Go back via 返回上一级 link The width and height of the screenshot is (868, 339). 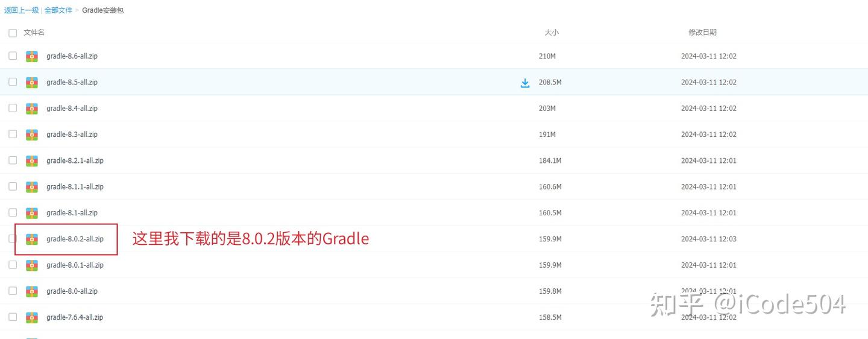(22, 10)
